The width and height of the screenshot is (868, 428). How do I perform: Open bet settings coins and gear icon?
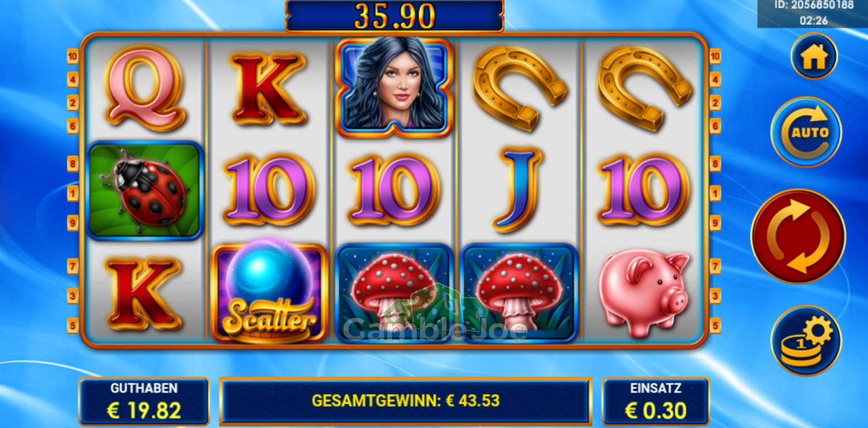tap(806, 341)
